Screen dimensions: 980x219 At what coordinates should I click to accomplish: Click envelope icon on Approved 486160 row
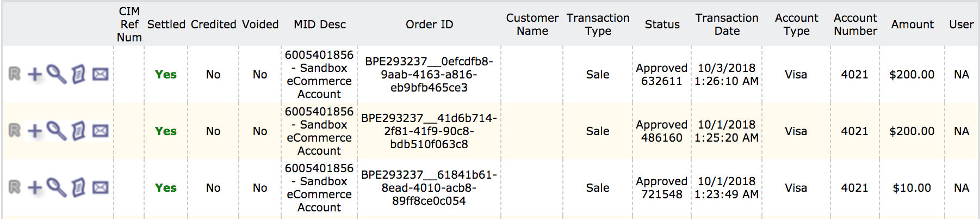click(x=100, y=131)
